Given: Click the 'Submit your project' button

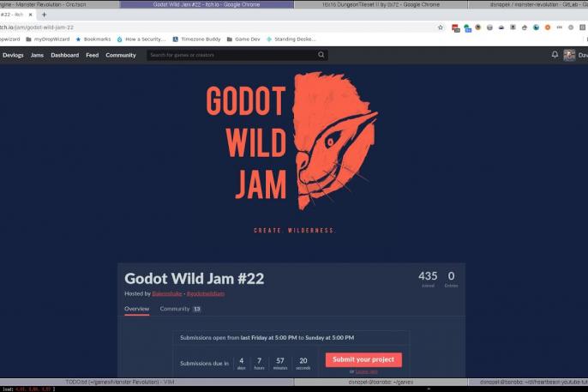Looking at the screenshot, I should (x=363, y=359).
